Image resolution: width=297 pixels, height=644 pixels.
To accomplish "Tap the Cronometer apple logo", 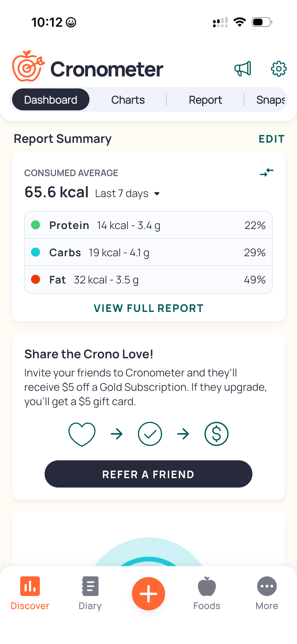I will tap(28, 66).
